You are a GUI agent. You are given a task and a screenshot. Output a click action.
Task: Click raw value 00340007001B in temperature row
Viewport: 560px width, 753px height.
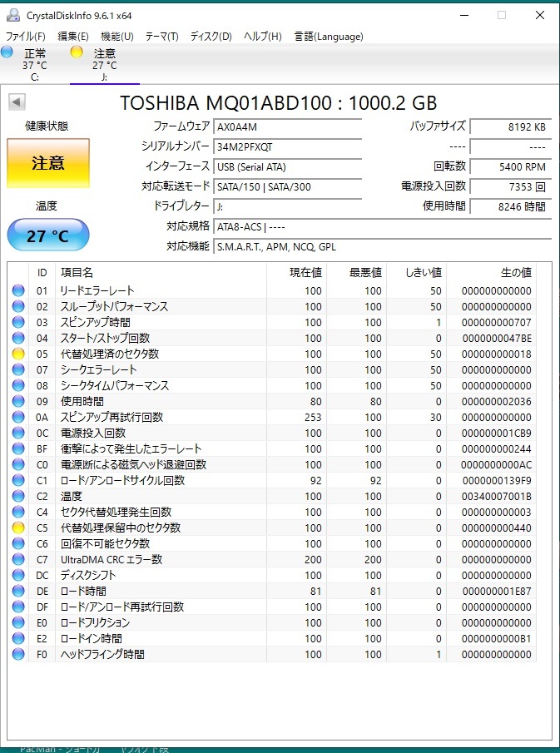(497, 497)
